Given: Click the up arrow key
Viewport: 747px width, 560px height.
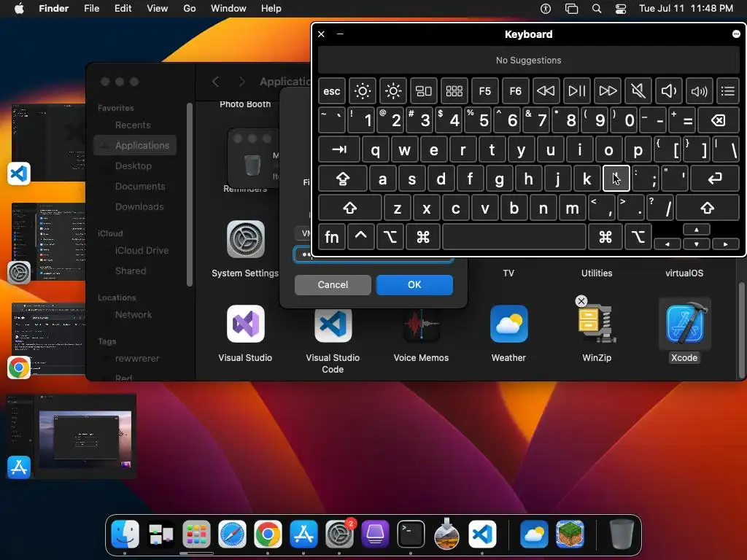Looking at the screenshot, I should tap(697, 230).
